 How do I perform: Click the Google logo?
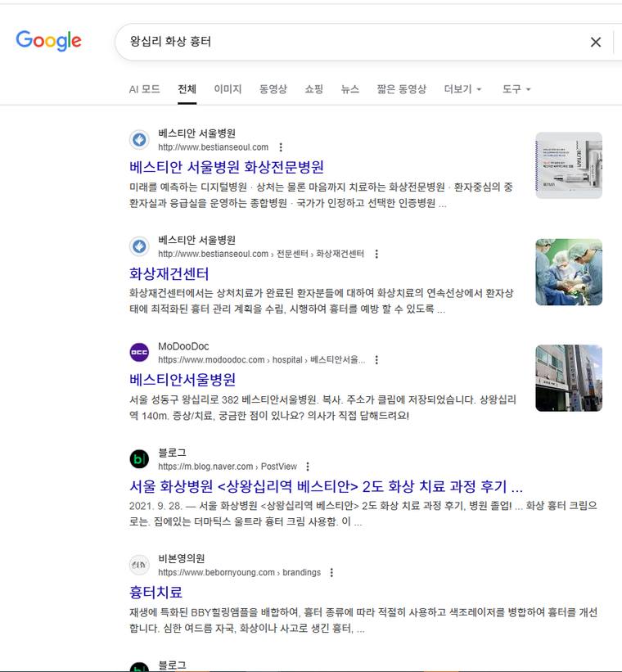(48, 41)
